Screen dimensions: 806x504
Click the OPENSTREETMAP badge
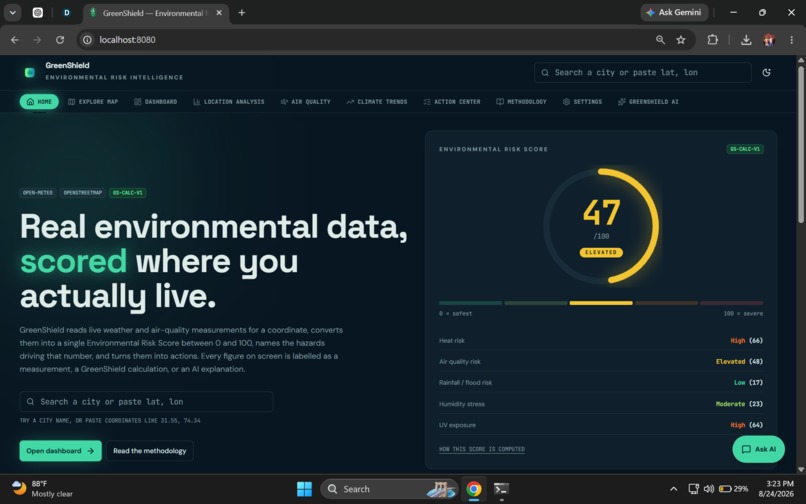point(83,193)
